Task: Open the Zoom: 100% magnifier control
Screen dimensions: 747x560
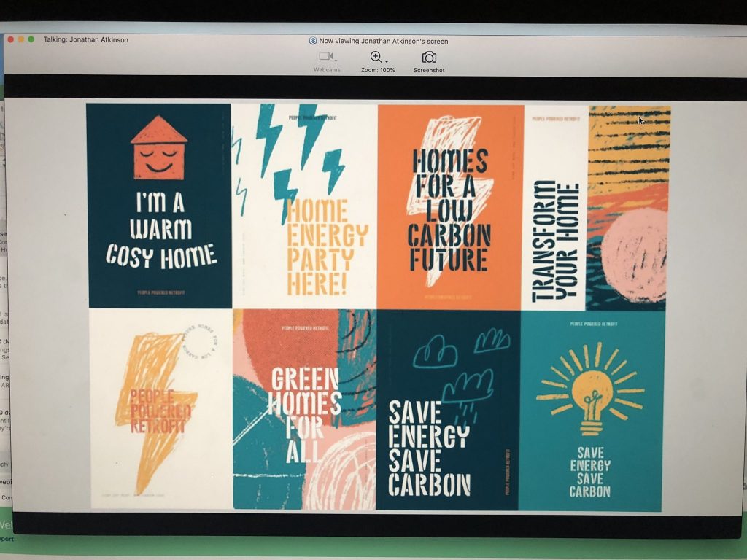Action: [378, 62]
